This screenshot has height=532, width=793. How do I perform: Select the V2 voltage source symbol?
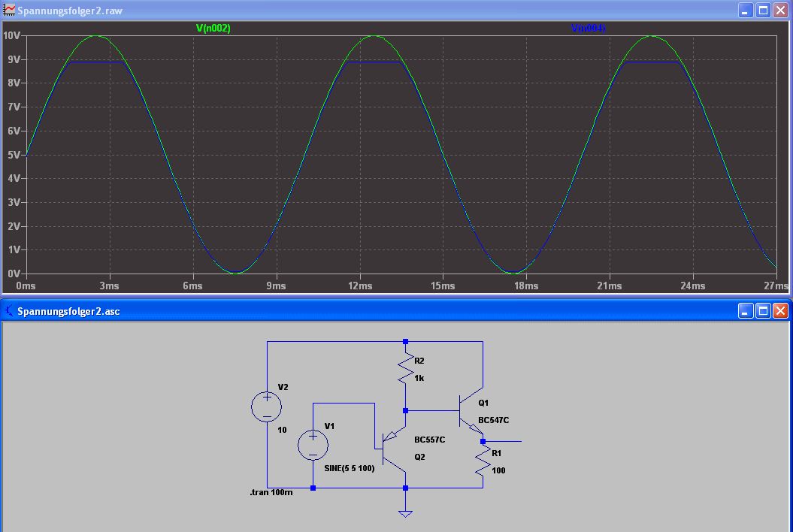[x=267, y=407]
